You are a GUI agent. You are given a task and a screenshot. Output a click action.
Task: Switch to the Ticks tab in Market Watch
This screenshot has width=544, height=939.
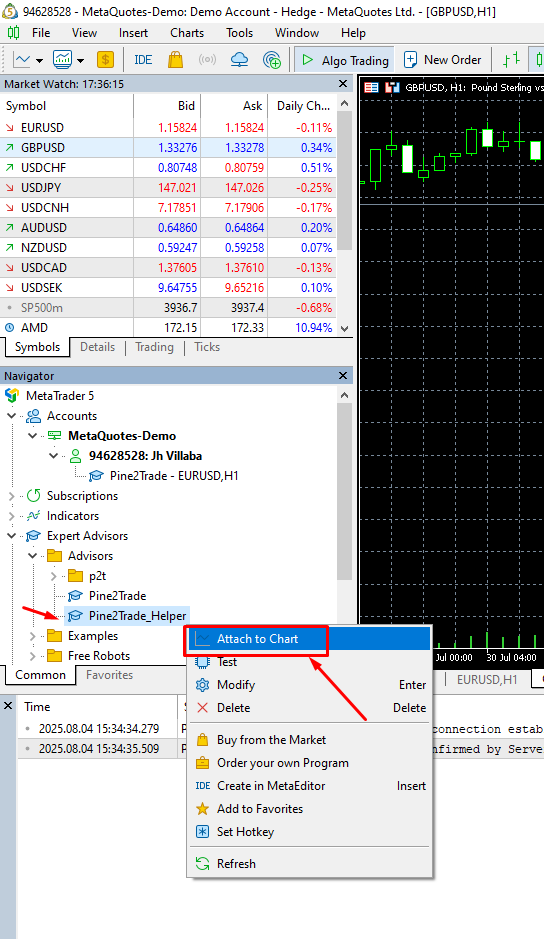[207, 347]
